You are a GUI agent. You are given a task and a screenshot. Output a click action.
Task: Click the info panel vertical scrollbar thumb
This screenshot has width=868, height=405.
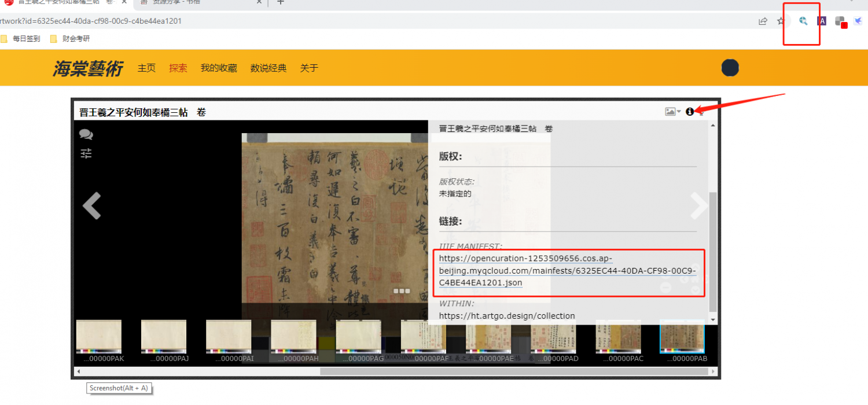tap(713, 252)
